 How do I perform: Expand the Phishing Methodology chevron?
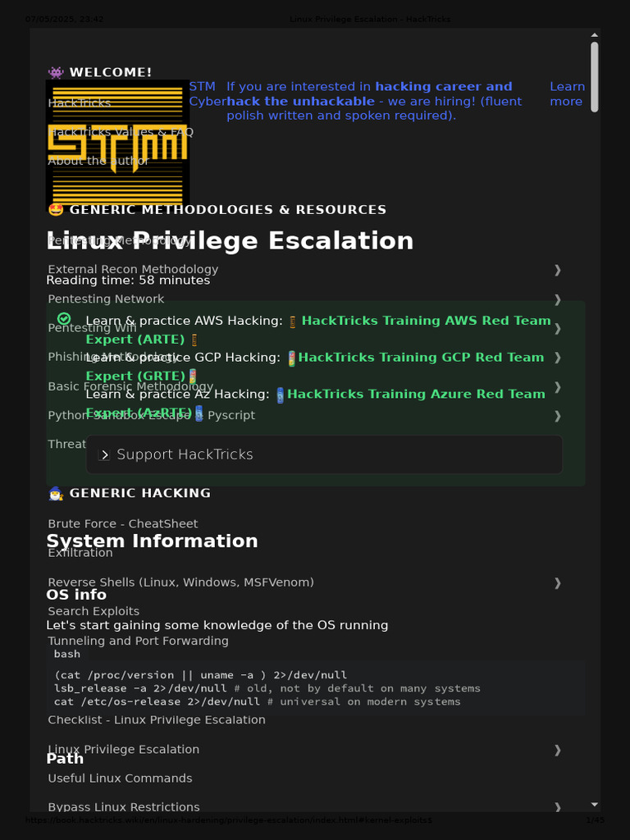pos(558,357)
